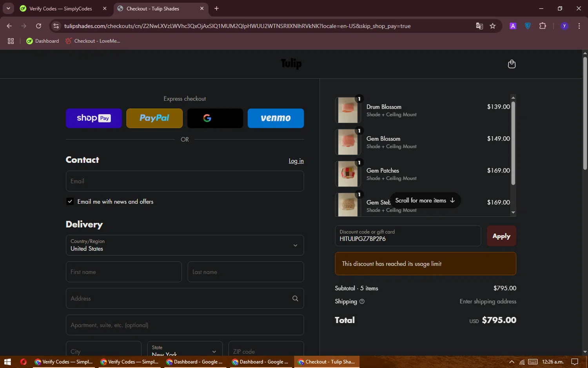
Task: Open the shopping cart bag icon
Action: (x=512, y=64)
